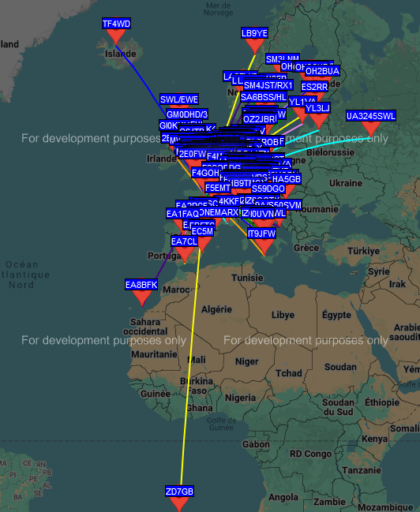The image size is (420, 512).
Task: Select the EA1FAQ callsign label
Action: coord(182,214)
